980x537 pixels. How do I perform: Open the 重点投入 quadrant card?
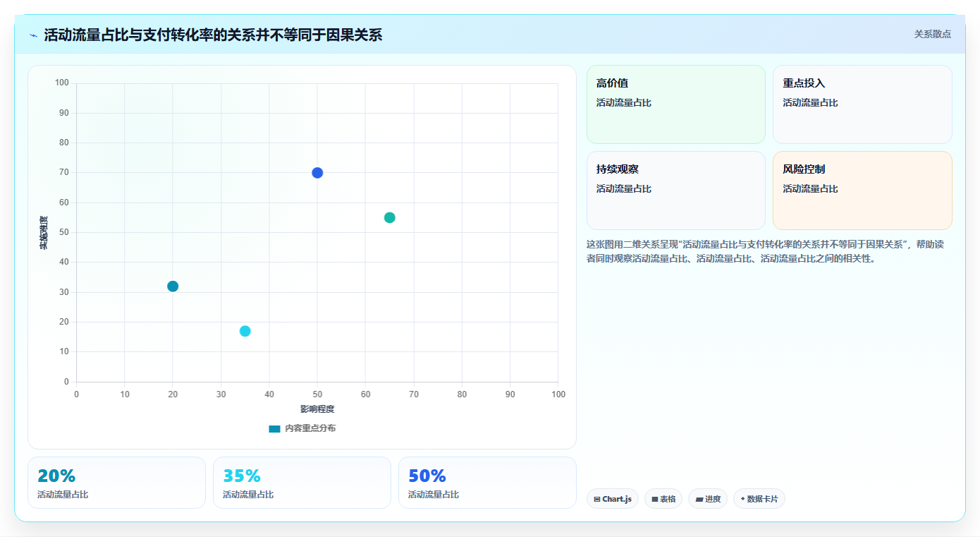pos(862,104)
